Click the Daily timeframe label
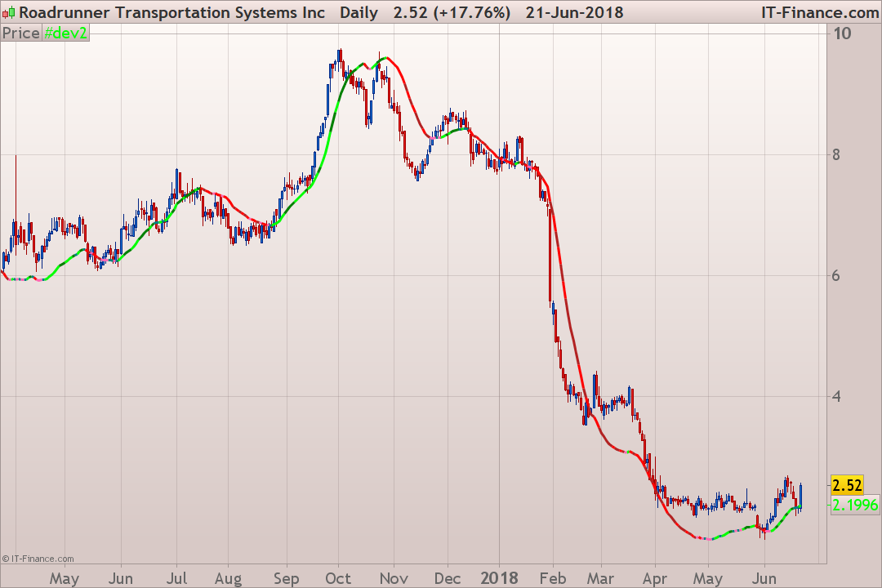Screen dimensions: 882x588 (x=359, y=12)
